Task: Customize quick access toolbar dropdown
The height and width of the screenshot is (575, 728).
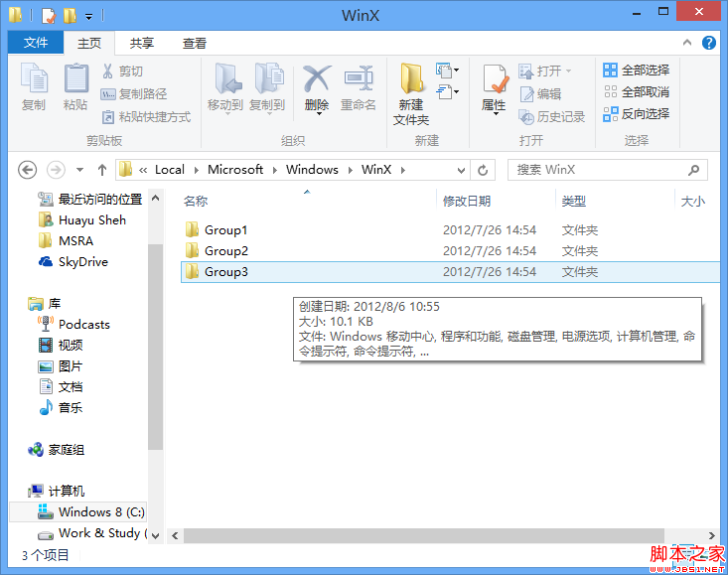Action: click(x=88, y=17)
